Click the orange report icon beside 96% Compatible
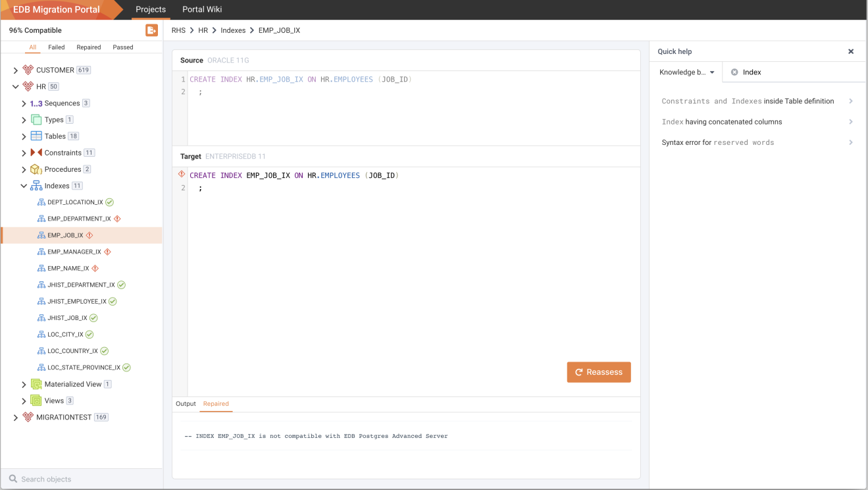 tap(151, 30)
